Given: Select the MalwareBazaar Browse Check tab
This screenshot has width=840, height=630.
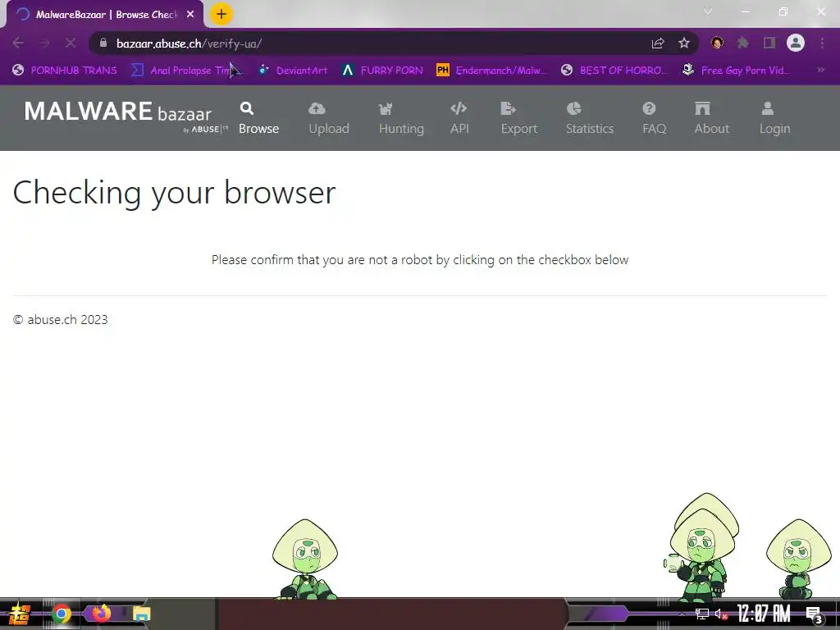Looking at the screenshot, I should 105,15.
